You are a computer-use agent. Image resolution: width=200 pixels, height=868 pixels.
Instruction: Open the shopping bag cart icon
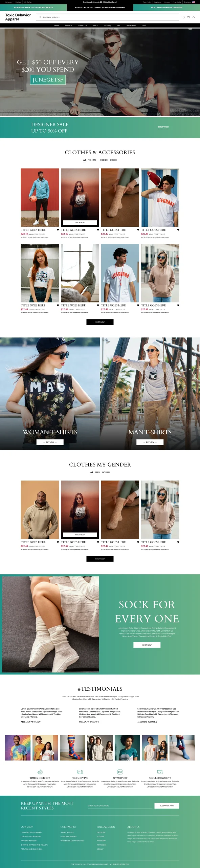194,17
